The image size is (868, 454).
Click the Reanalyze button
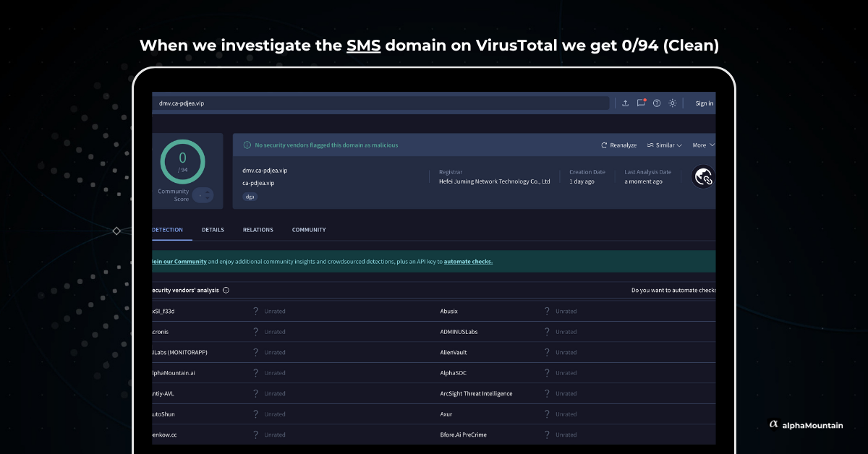[619, 145]
